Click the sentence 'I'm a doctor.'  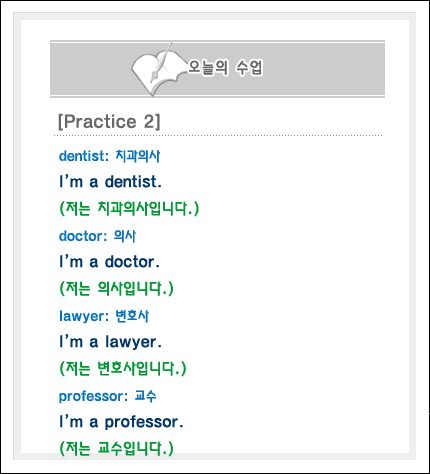pos(110,262)
